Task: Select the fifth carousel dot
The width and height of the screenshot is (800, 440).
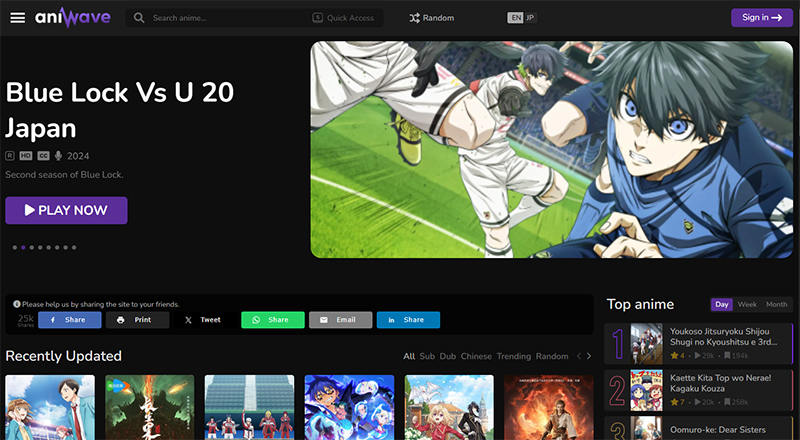Action: click(48, 248)
